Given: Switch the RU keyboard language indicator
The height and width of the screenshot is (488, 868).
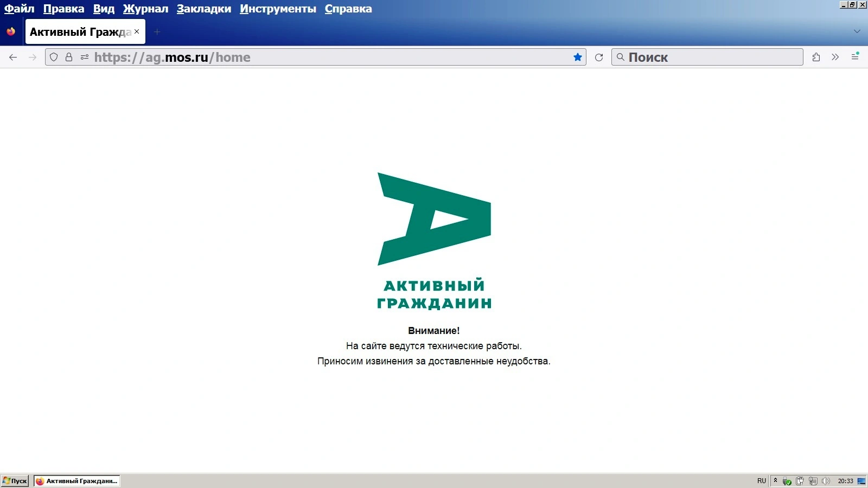Looking at the screenshot, I should tap(762, 481).
